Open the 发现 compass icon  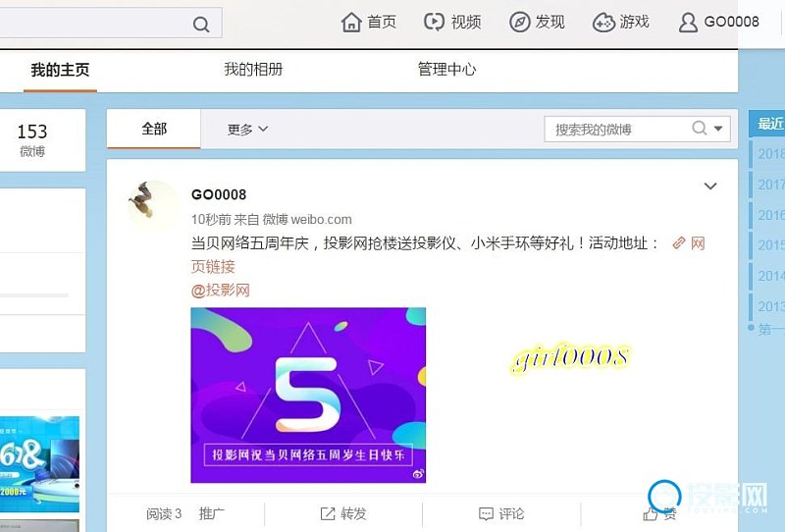(x=520, y=22)
